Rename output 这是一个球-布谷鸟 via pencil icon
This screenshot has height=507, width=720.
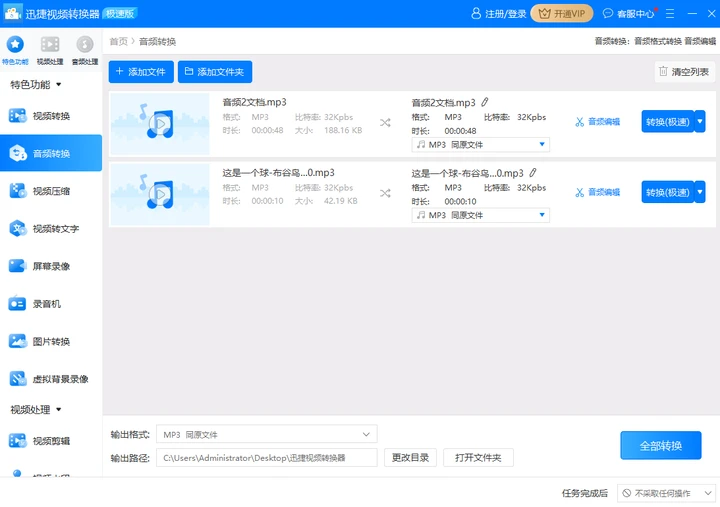[533, 173]
